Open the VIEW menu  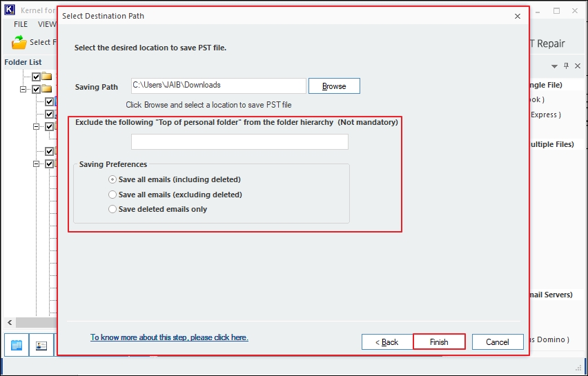(47, 24)
